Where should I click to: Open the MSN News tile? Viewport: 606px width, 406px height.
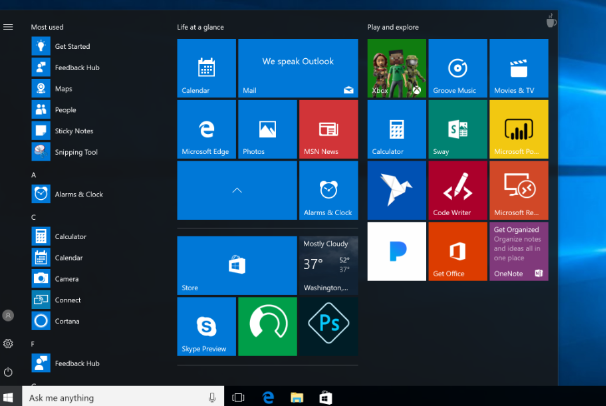coord(327,129)
